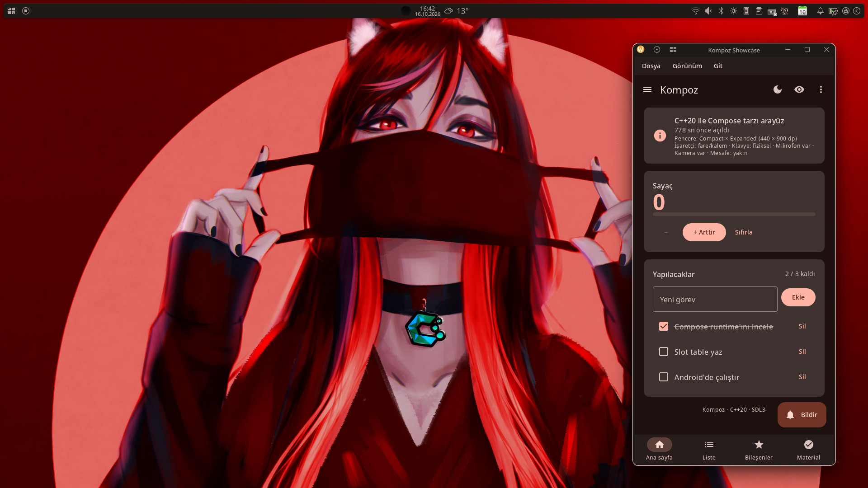Click the left-arrow tray icon at panel's end
Image resolution: width=868 pixels, height=488 pixels.
click(857, 11)
